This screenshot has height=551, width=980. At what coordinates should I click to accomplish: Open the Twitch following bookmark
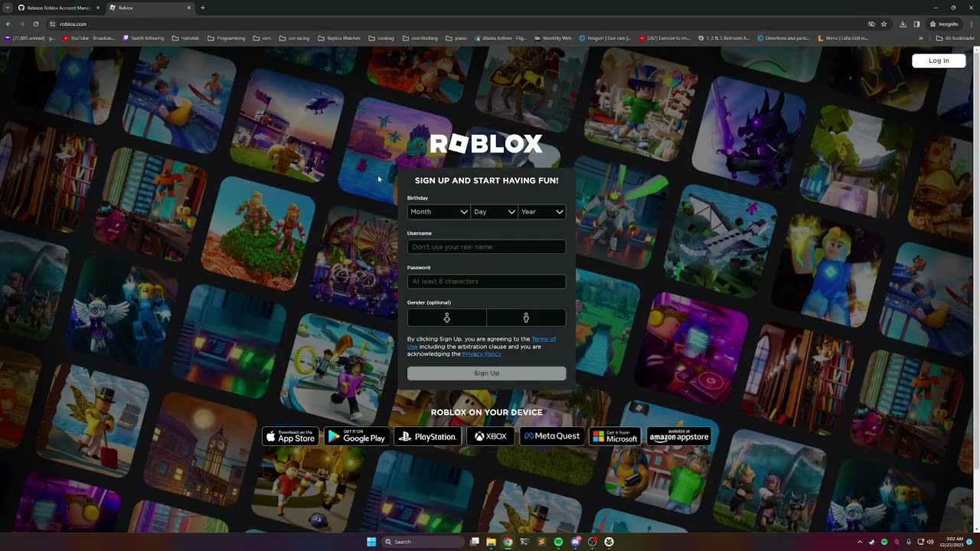point(143,37)
